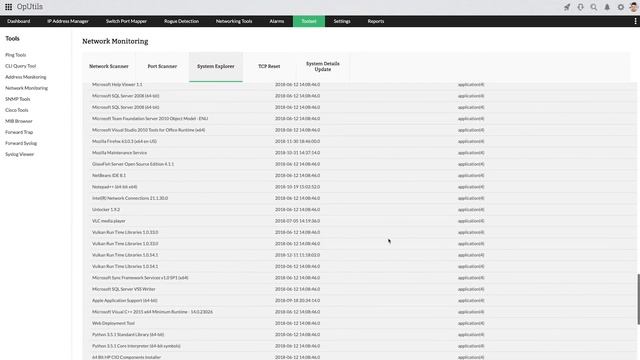
Task: Click the OpUtils product title
Action: [x=30, y=7]
